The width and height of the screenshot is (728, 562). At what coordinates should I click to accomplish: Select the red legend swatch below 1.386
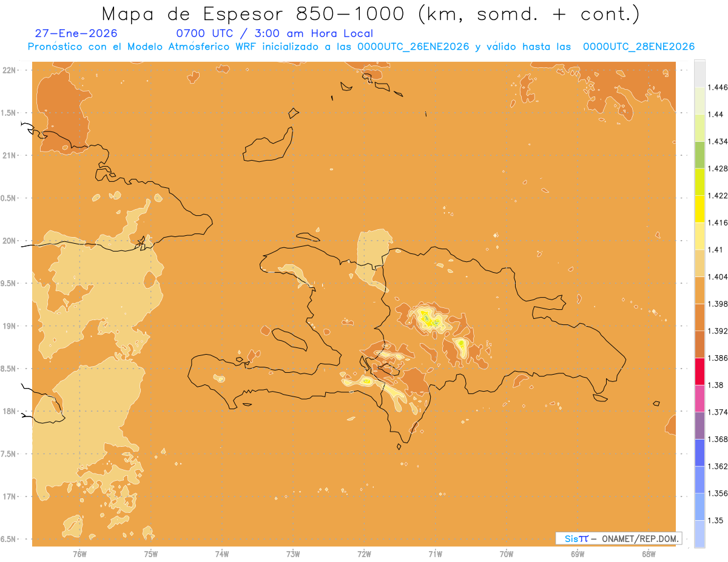699,372
